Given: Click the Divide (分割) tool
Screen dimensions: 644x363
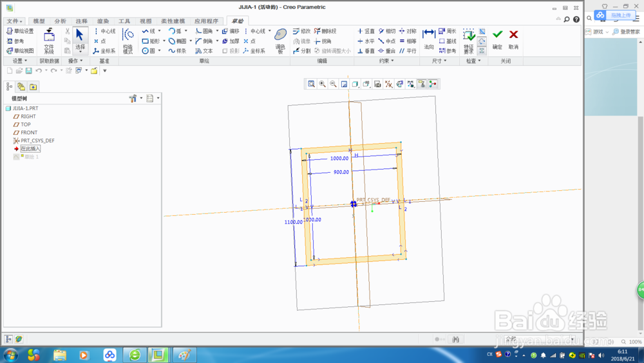Looking at the screenshot, I should [302, 51].
